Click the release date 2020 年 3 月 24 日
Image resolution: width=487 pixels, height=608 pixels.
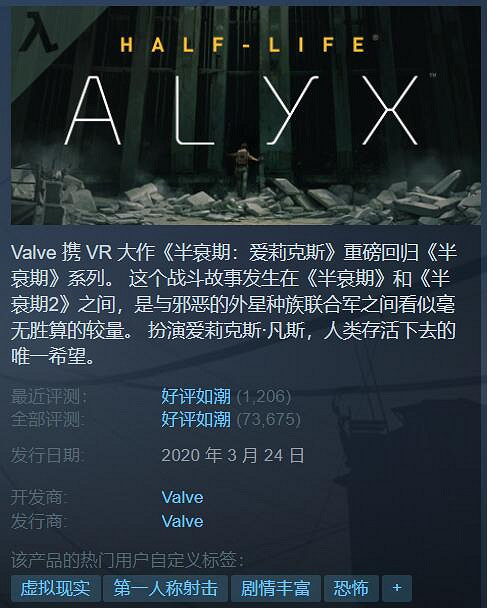[x=233, y=455]
